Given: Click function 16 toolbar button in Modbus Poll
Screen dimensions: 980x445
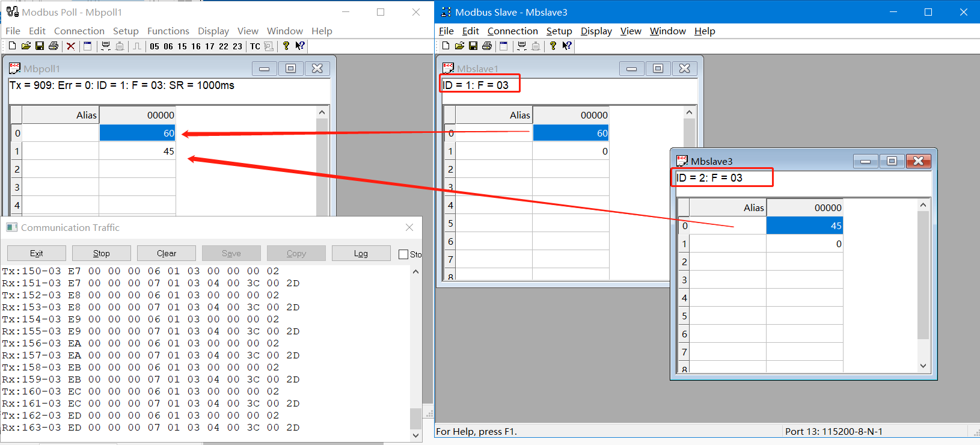Looking at the screenshot, I should point(196,46).
